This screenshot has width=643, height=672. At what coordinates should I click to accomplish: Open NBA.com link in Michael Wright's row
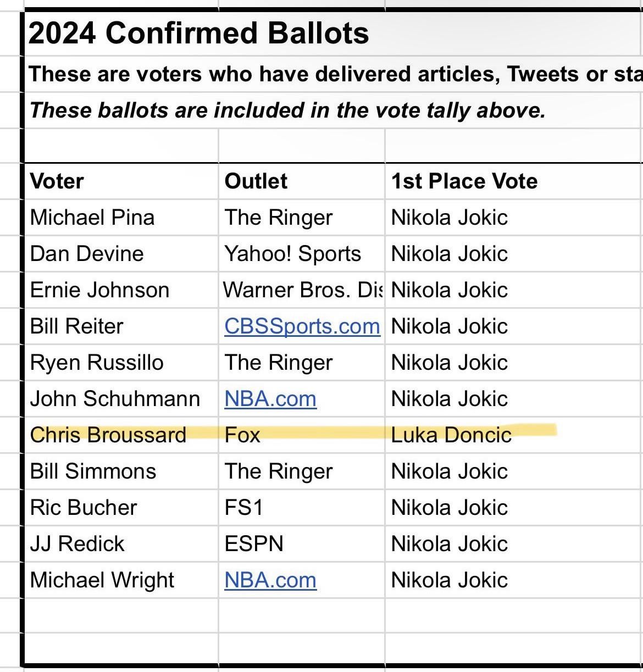click(270, 580)
